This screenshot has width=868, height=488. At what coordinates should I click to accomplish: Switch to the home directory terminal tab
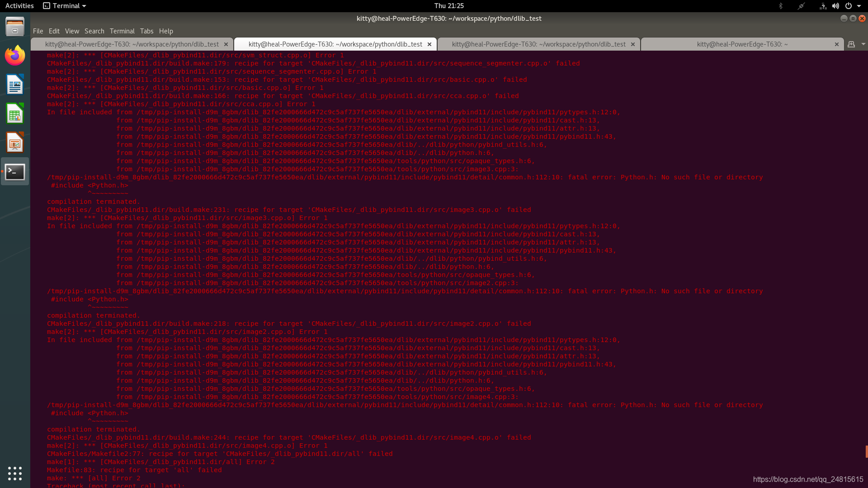[x=742, y=44]
